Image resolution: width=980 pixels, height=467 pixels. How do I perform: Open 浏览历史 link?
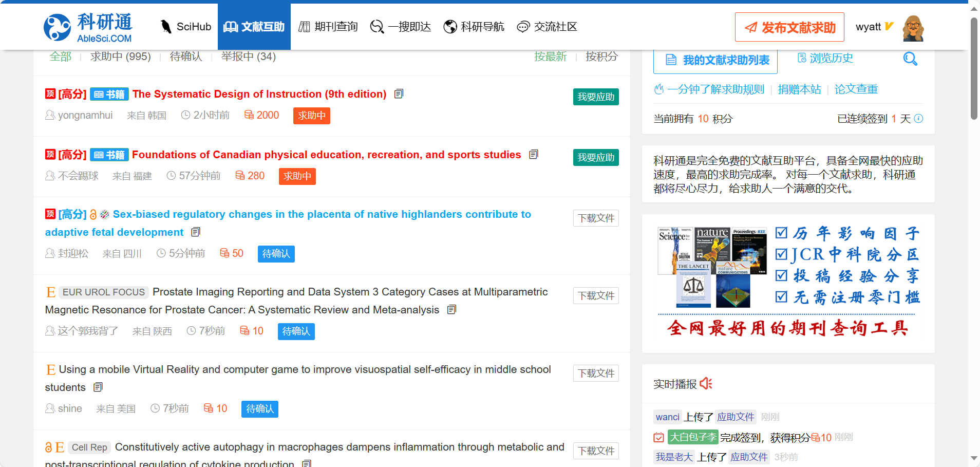825,59
